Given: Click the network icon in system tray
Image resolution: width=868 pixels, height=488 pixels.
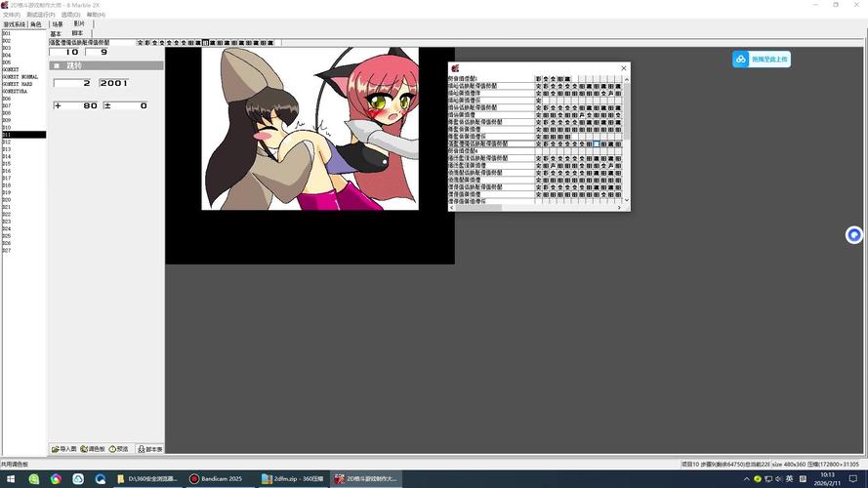Looking at the screenshot, I should click(x=768, y=479).
